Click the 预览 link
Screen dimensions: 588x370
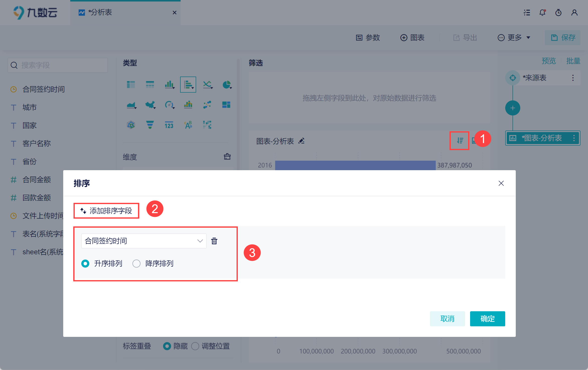tap(548, 61)
